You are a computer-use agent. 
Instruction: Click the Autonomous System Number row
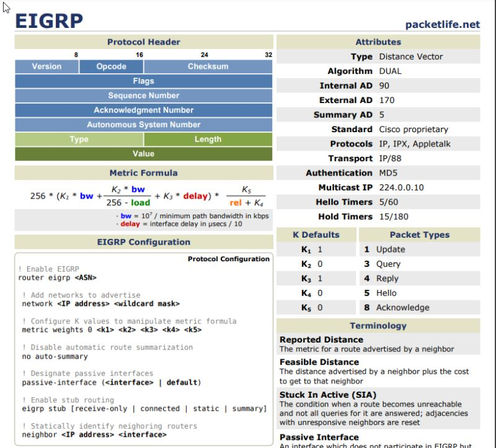point(144,125)
